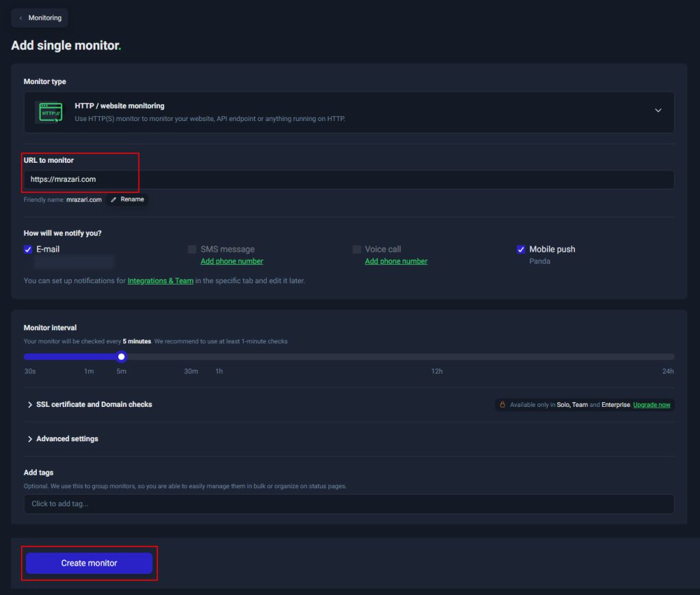Click the lock icon in upgrade notice
Viewport: 700px width, 595px height.
pos(502,405)
